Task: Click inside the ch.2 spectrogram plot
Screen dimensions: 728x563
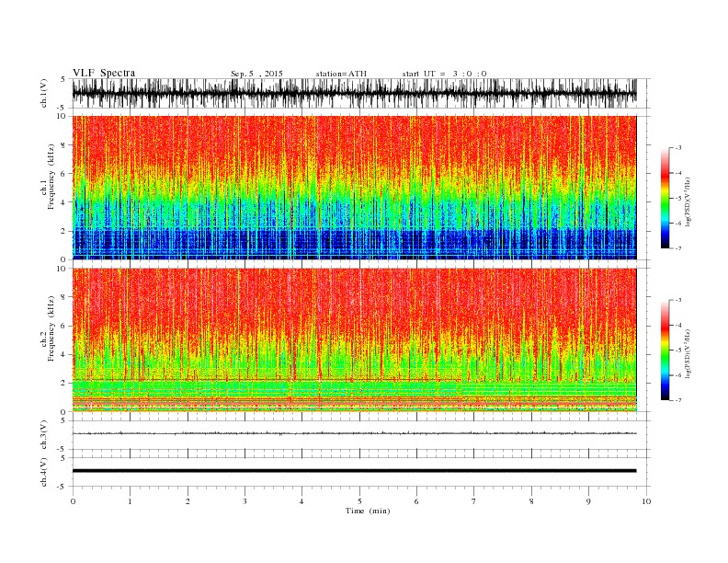Action: (354, 340)
